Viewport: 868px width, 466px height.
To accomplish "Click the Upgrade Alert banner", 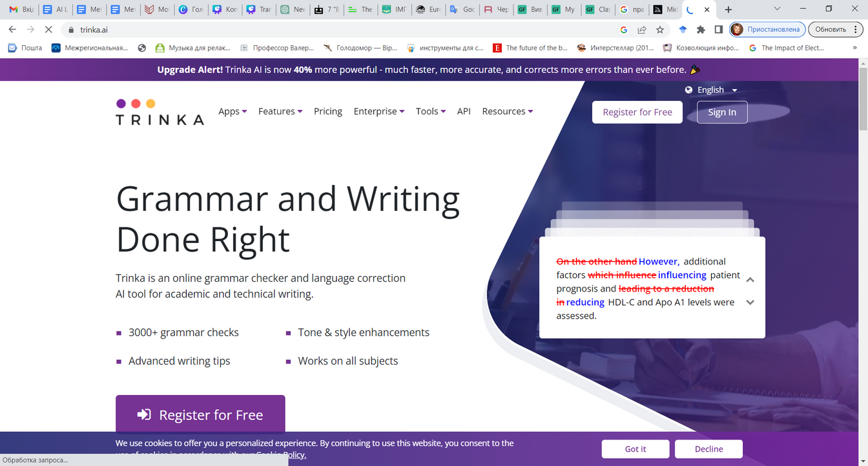I will [429, 70].
